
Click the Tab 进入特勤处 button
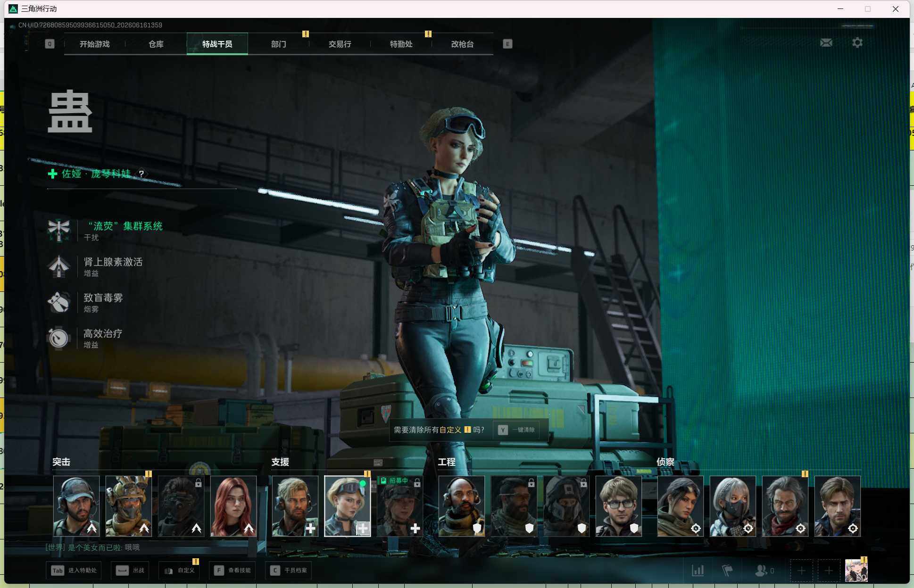tap(74, 571)
